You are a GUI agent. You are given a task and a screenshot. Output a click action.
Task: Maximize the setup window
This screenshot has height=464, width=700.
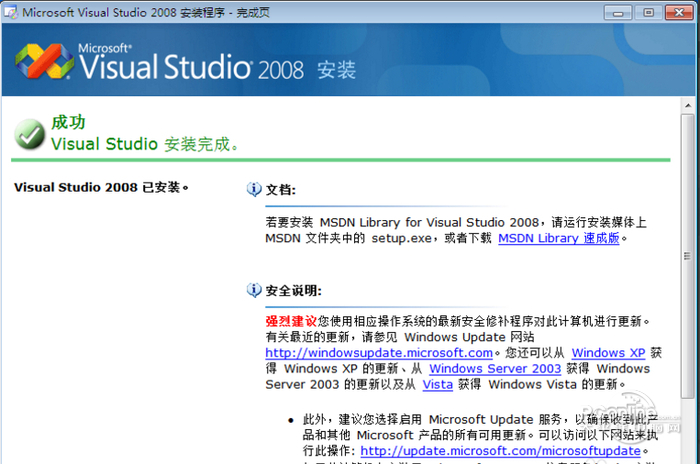[648, 13]
